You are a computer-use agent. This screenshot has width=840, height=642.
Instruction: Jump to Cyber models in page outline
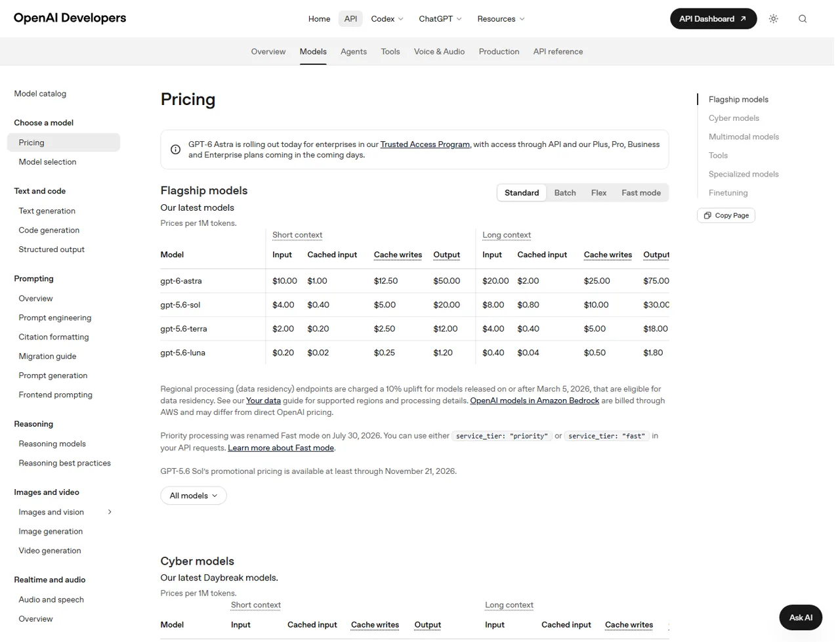click(734, 118)
